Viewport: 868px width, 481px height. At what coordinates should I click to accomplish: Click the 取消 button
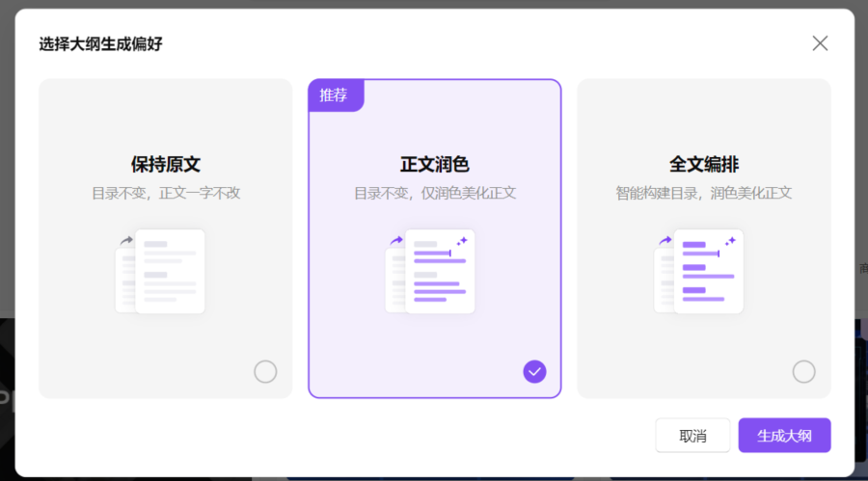tap(692, 436)
